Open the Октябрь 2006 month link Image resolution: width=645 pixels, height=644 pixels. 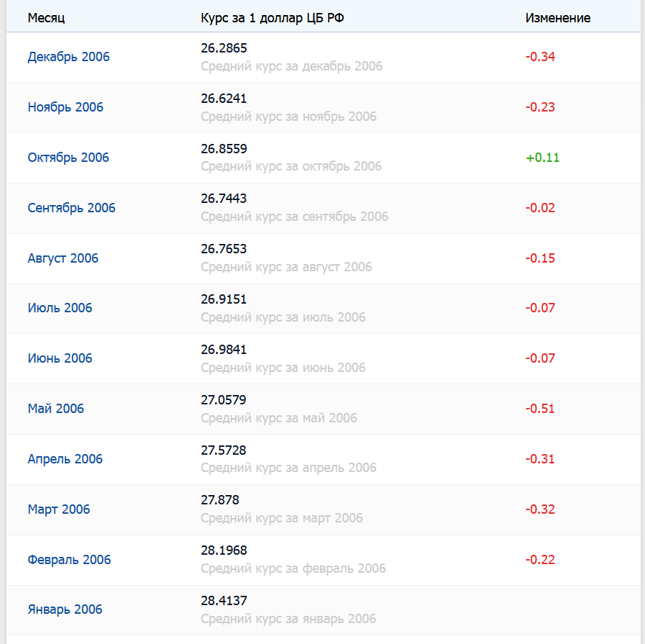(68, 158)
